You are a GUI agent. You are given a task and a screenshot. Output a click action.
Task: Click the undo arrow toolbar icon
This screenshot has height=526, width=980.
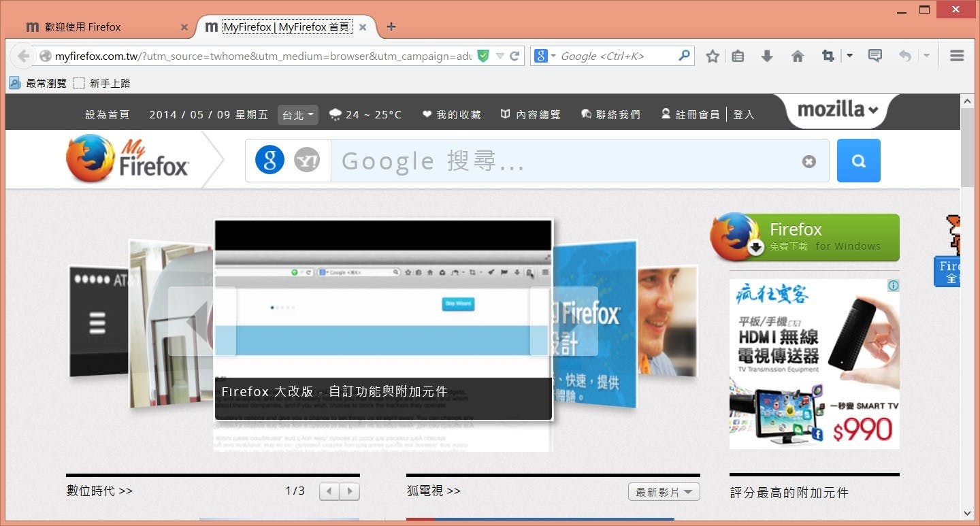click(904, 56)
